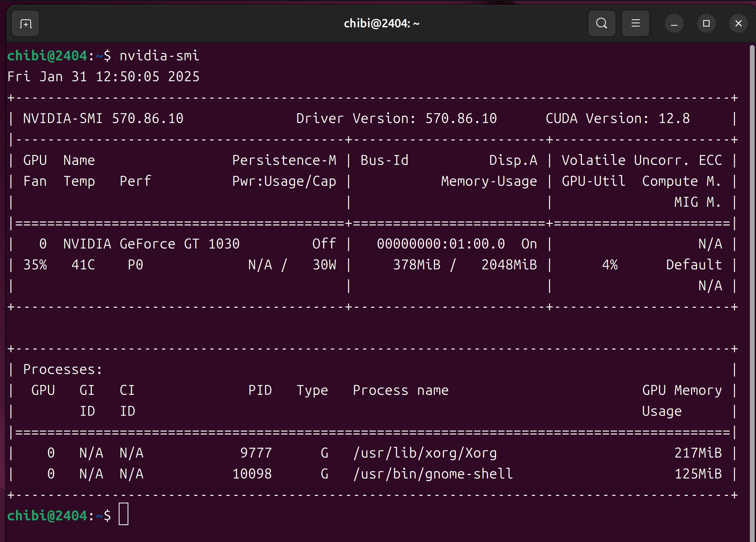Click the search icon in header bar
The height and width of the screenshot is (542, 756).
(x=601, y=24)
